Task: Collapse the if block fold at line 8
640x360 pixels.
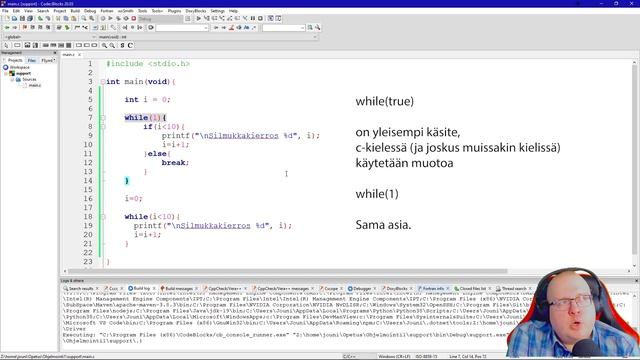Action: pos(103,127)
